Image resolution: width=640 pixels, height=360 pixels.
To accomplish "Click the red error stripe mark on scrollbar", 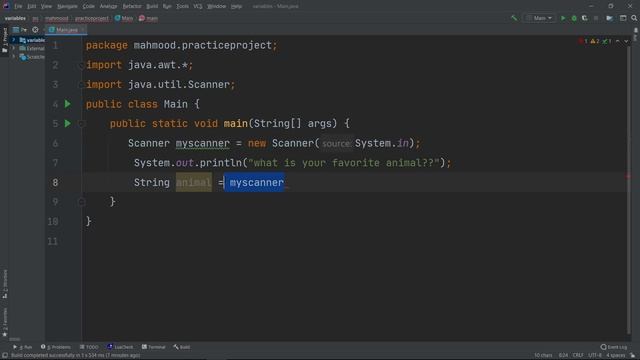I will tap(628, 176).
